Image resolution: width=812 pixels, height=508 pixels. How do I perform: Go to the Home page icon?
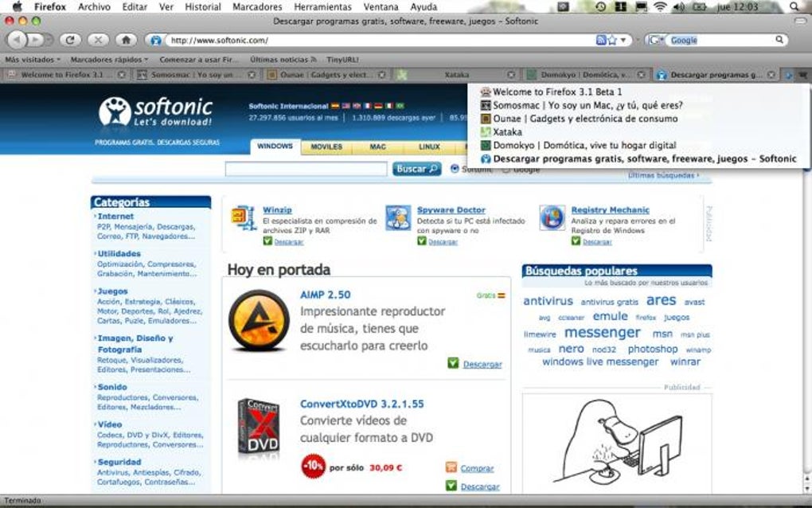point(126,40)
